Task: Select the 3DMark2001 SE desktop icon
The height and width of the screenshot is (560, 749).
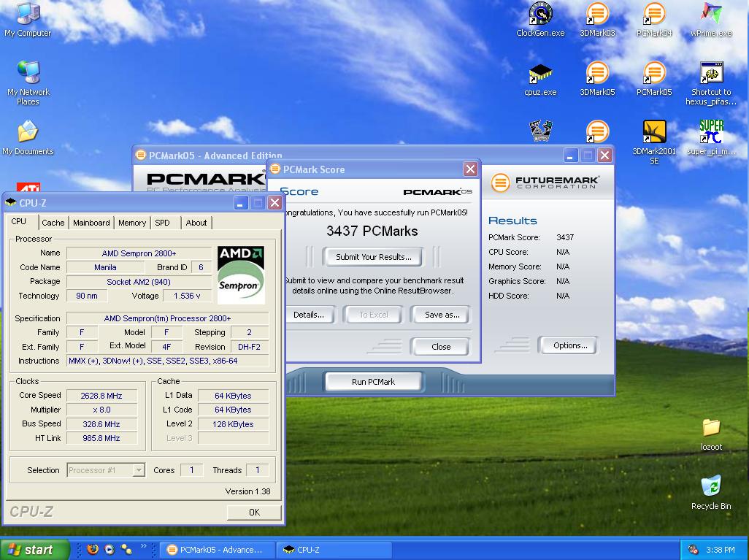Action: pos(654,142)
